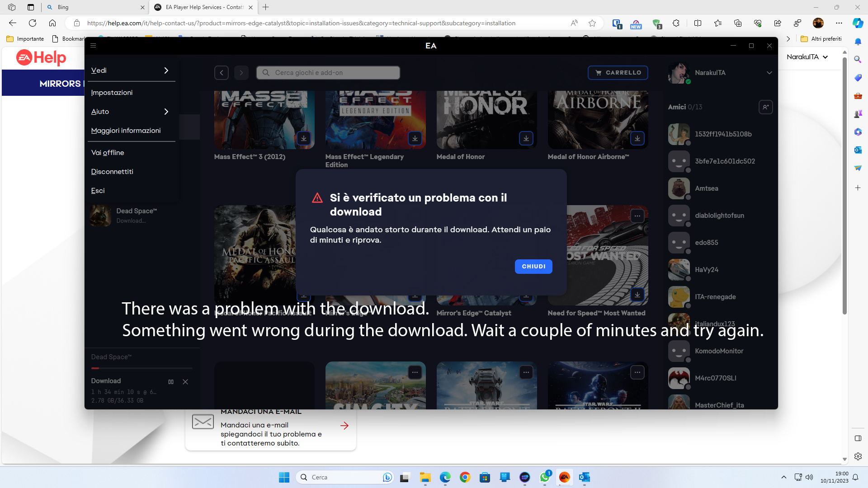Open the three-dot menu on the SimCity tile
Viewport: 868px width, 488px height.
pos(415,372)
